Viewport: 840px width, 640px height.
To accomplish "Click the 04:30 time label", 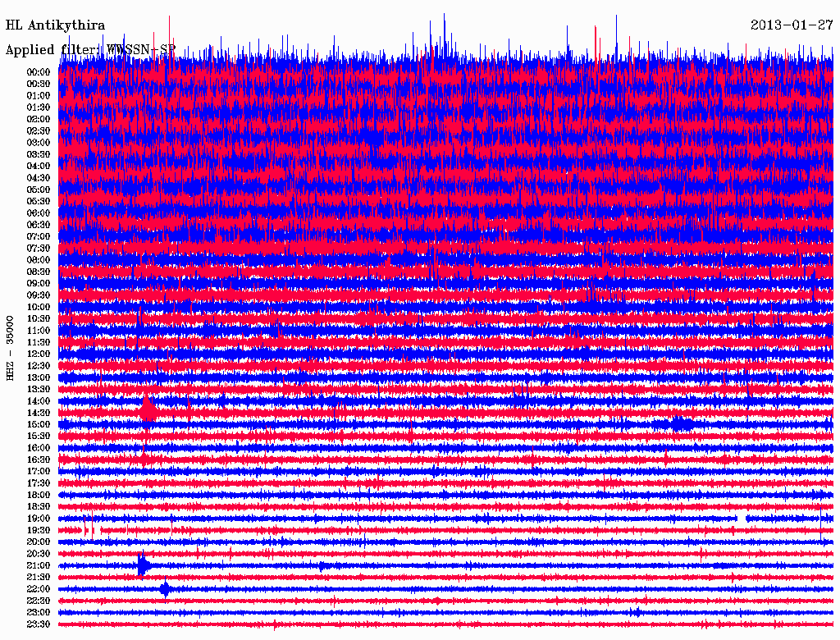I will pyautogui.click(x=39, y=178).
